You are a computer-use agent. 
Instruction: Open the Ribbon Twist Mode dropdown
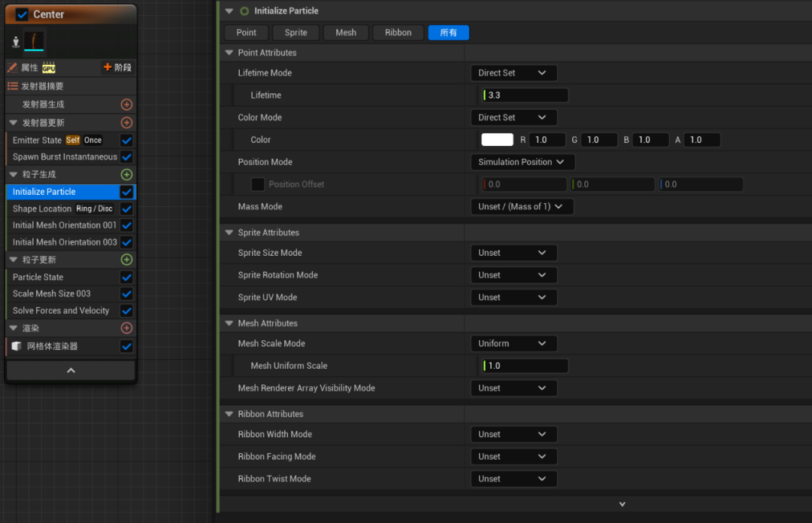coord(514,479)
